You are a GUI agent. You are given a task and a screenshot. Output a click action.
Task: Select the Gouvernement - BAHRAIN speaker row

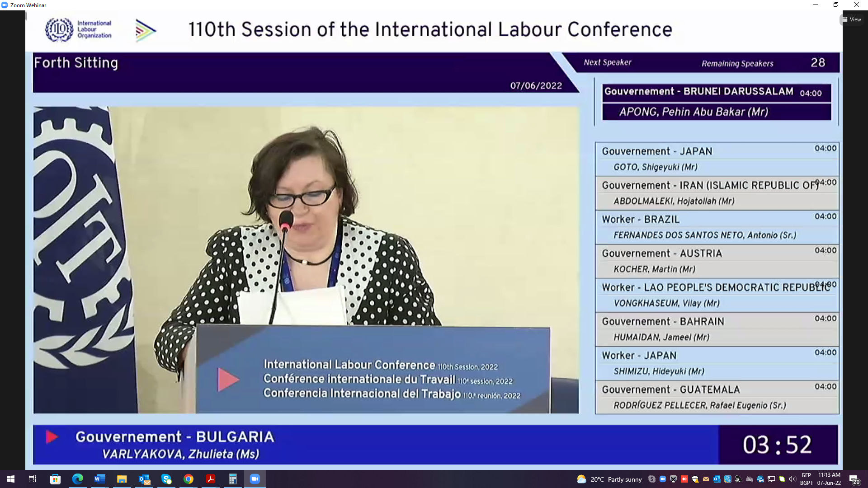717,329
